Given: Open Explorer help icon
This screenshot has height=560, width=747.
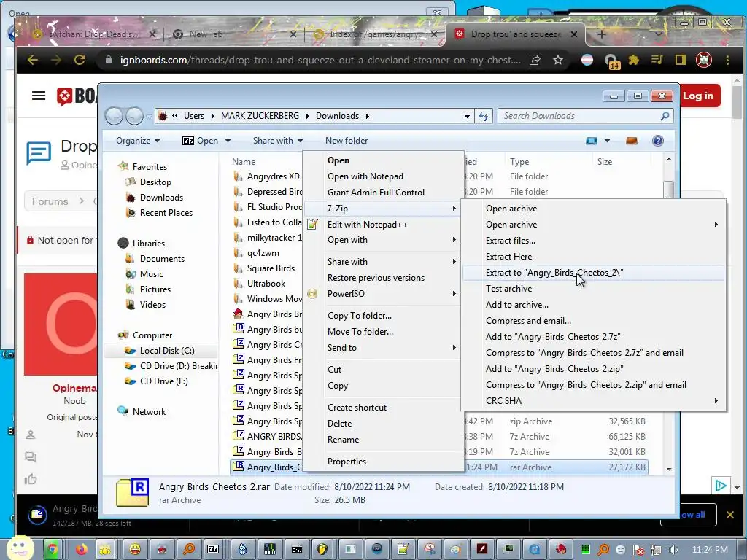Looking at the screenshot, I should (658, 141).
